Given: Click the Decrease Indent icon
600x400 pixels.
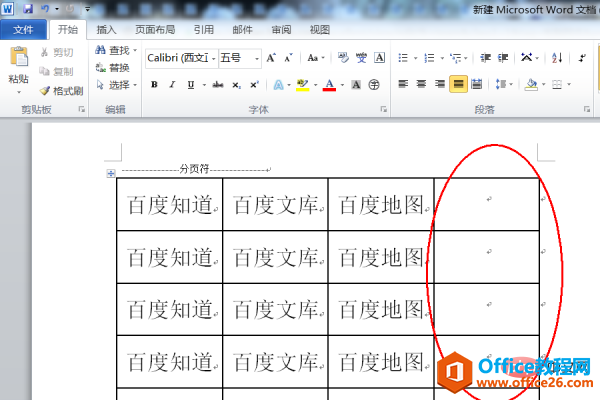Looking at the screenshot, I should click(x=485, y=58).
